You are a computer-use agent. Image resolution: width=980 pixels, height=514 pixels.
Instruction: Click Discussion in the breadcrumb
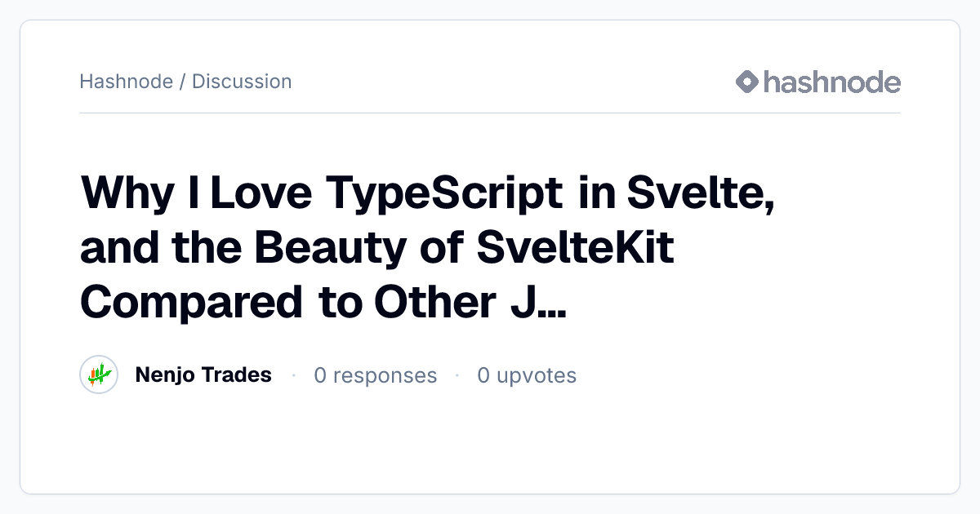[242, 82]
